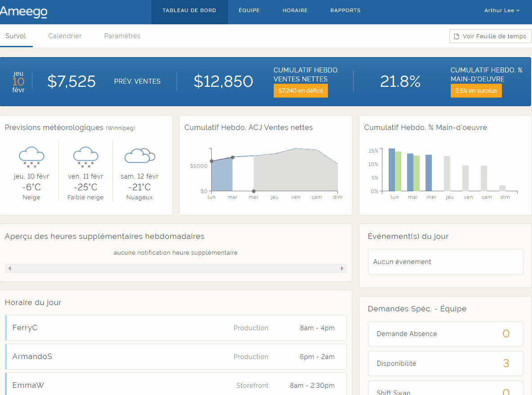Click the snow icon for jeu, 10 févr

pyautogui.click(x=31, y=157)
